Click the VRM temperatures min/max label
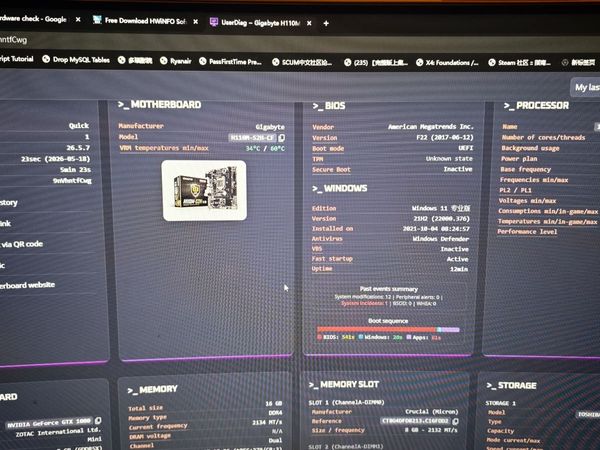The height and width of the screenshot is (450, 600). [164, 148]
